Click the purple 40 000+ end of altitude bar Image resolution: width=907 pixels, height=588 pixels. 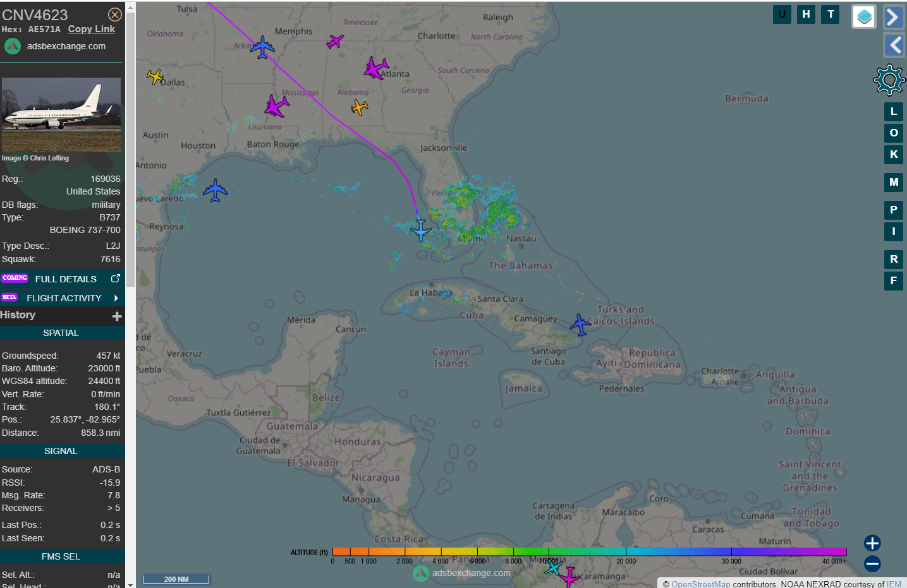coord(836,551)
